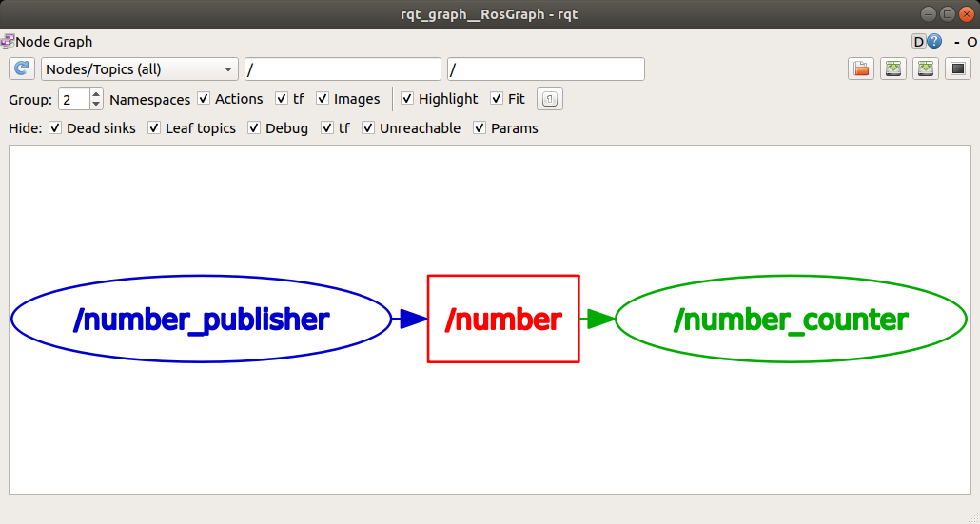Screen dimensions: 980x524
Task: Uncheck Hide Unreachable
Action: (x=368, y=128)
